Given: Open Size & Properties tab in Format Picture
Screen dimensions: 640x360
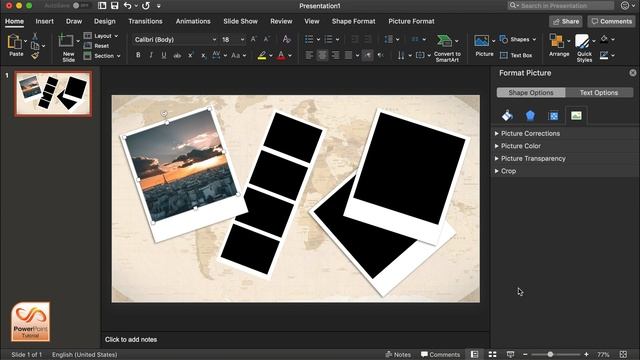Looking at the screenshot, I should point(553,116).
